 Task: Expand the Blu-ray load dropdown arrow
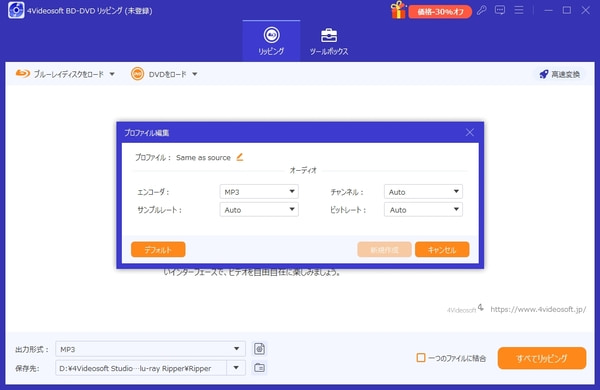click(x=112, y=74)
